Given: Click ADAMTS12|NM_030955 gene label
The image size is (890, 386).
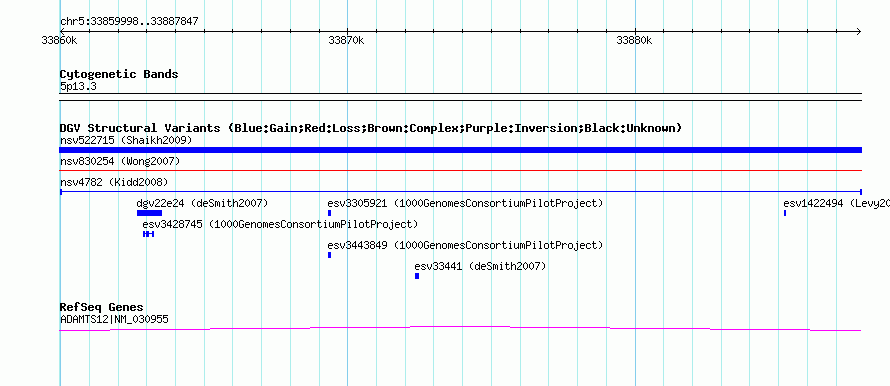Looking at the screenshot, I should pyautogui.click(x=114, y=320).
